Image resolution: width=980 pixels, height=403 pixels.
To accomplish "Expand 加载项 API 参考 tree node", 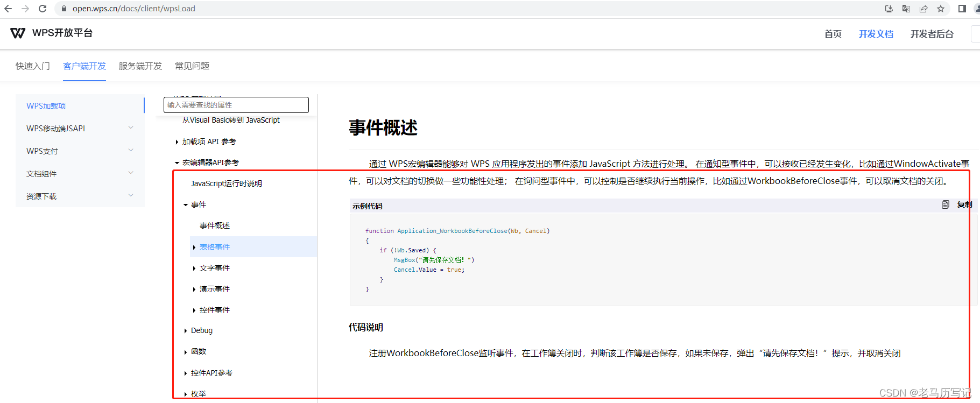I will (177, 142).
